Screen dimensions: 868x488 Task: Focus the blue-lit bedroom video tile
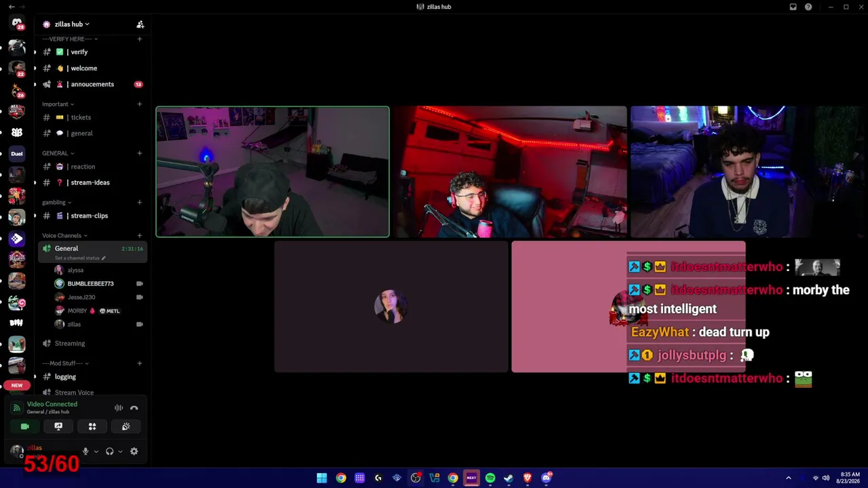[x=747, y=171]
